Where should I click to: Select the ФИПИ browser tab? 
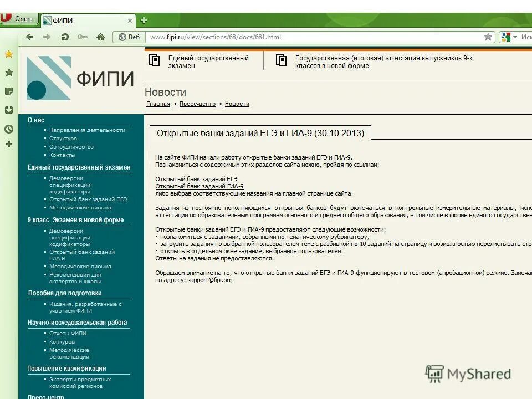click(x=88, y=21)
